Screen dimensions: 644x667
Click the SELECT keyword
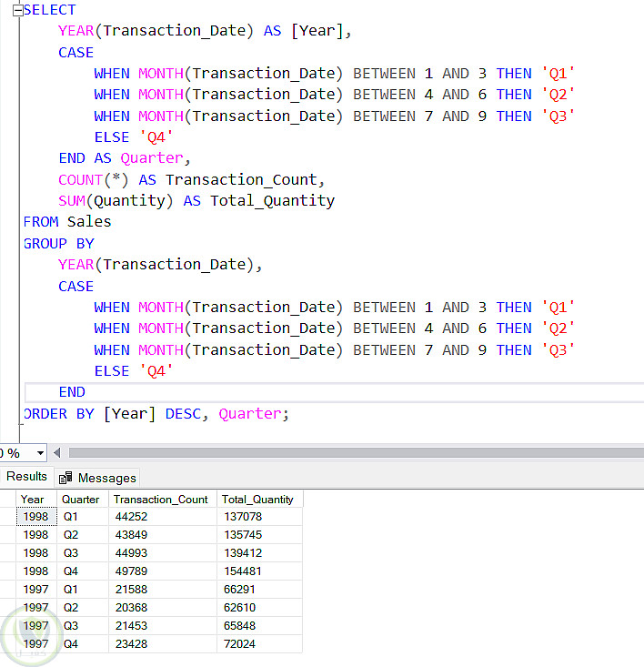(x=49, y=10)
